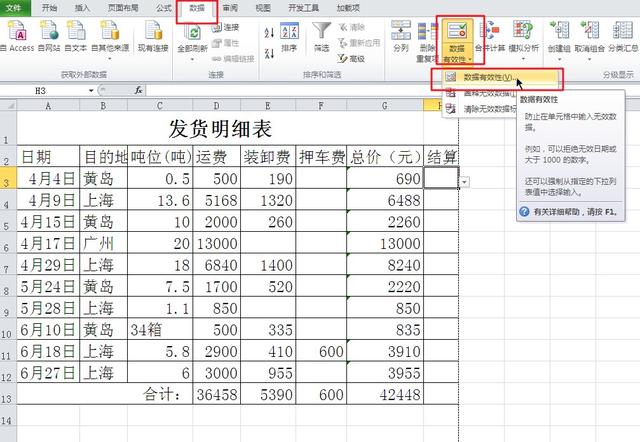
Task: Expand the Ungroup (取消组合) dropdown arrow
Action: click(x=589, y=59)
